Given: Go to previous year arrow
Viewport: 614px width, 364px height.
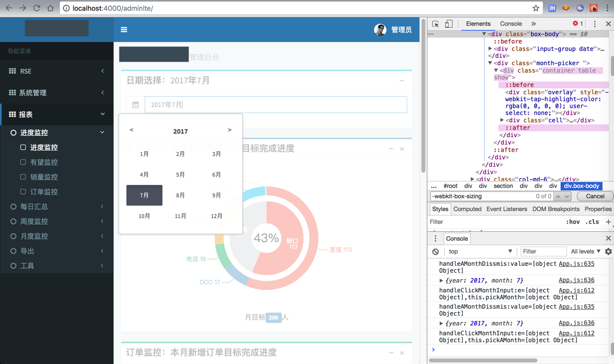Looking at the screenshot, I should pos(131,130).
